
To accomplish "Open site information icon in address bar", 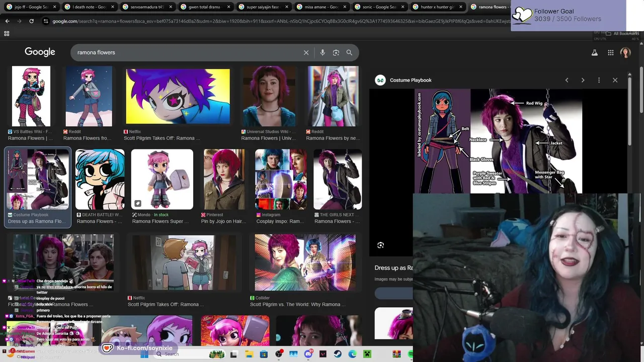I will pyautogui.click(x=46, y=21).
